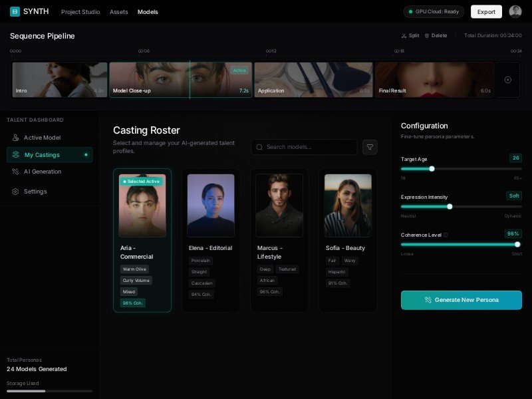
Task: Delete the selected clip
Action: tap(436, 35)
